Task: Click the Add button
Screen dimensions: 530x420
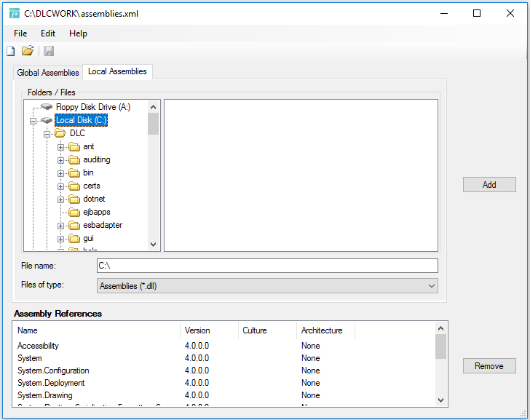Action: [x=489, y=184]
